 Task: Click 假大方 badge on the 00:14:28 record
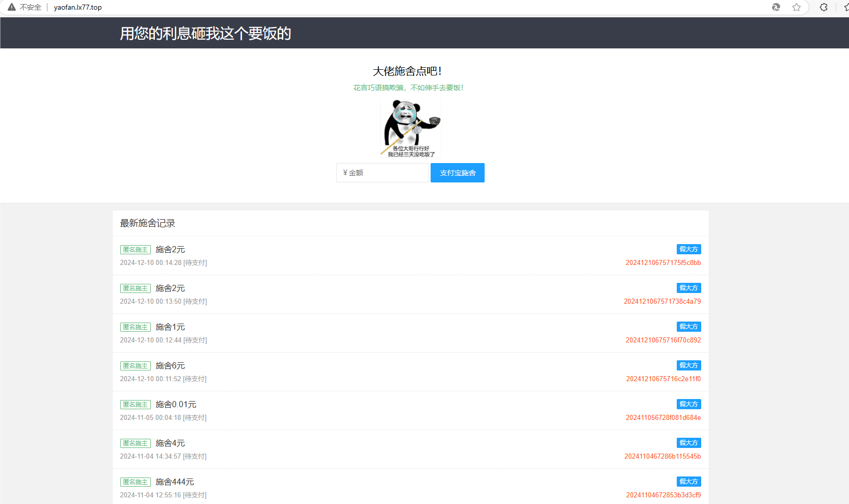pyautogui.click(x=689, y=249)
